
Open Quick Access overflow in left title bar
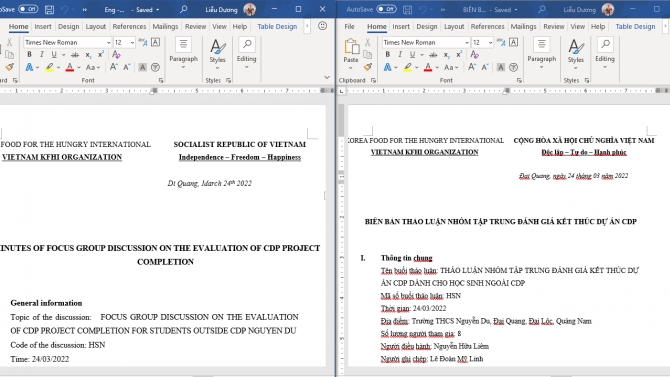[x=85, y=9]
